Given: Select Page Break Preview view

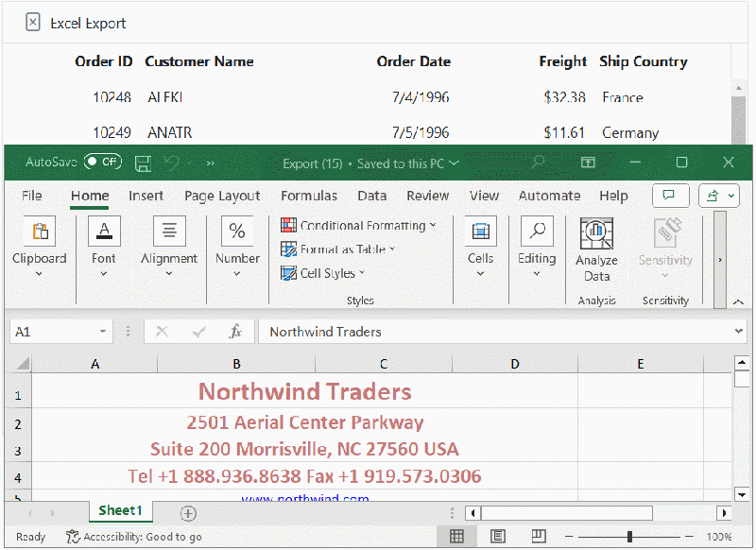Looking at the screenshot, I should [538, 536].
